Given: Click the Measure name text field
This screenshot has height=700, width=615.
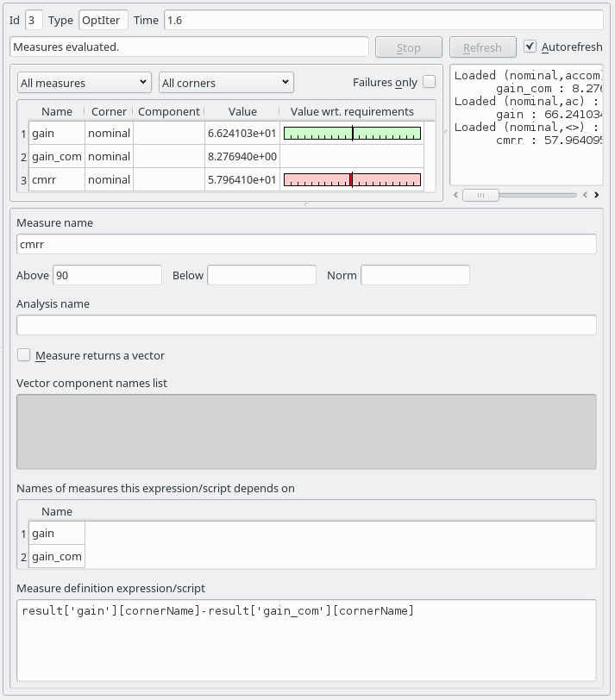Looking at the screenshot, I should point(306,244).
